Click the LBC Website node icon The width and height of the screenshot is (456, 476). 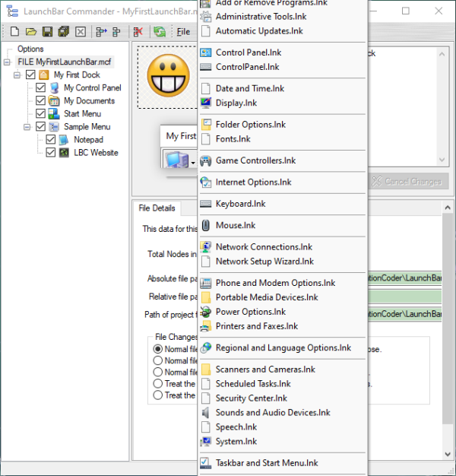(64, 152)
